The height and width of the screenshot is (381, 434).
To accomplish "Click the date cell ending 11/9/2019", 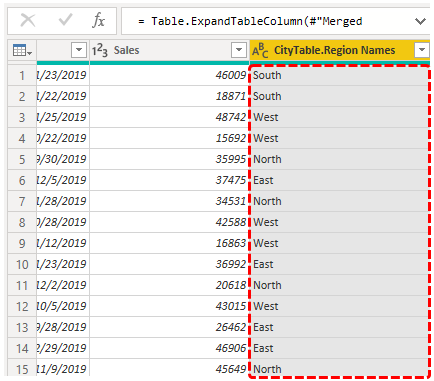I will [63, 369].
